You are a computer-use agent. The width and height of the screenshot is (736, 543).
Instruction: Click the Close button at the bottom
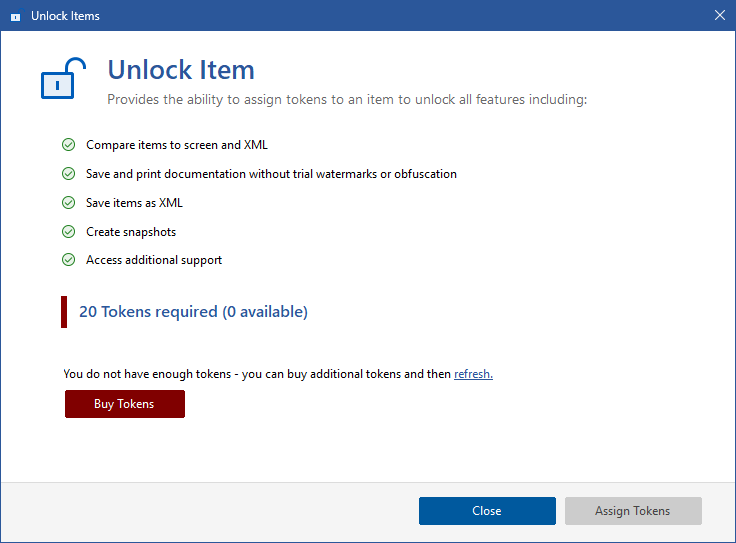487,511
